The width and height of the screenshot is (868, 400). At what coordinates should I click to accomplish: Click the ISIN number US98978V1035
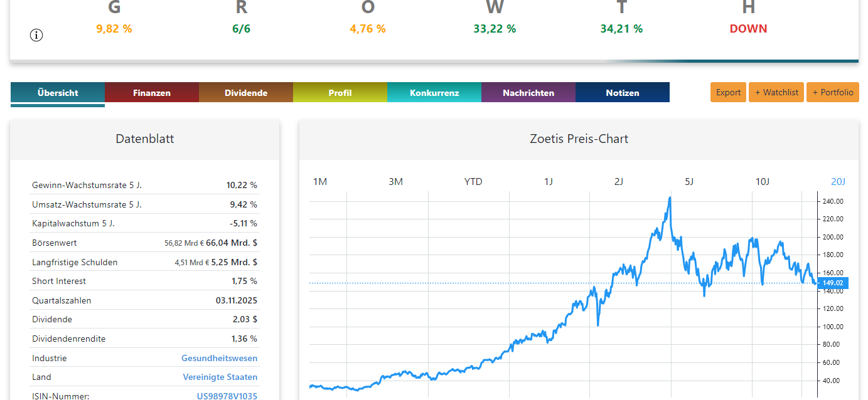(227, 396)
